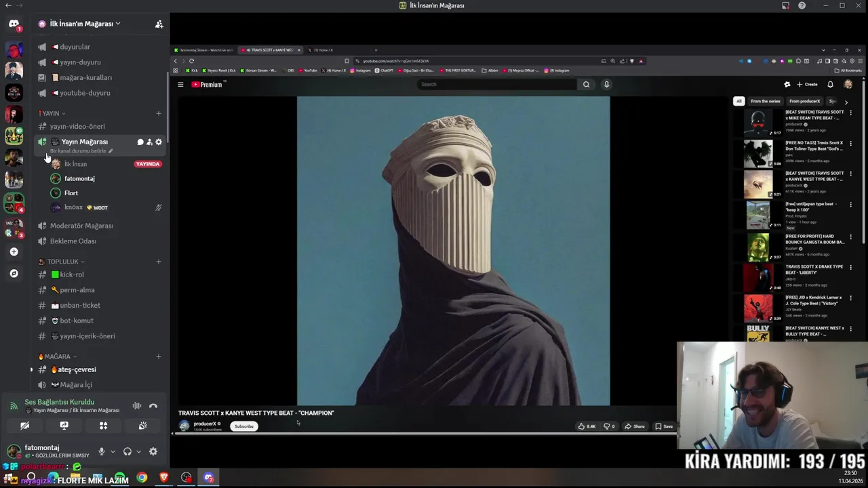Select the From producerX chip
868x488 pixels.
point(804,102)
